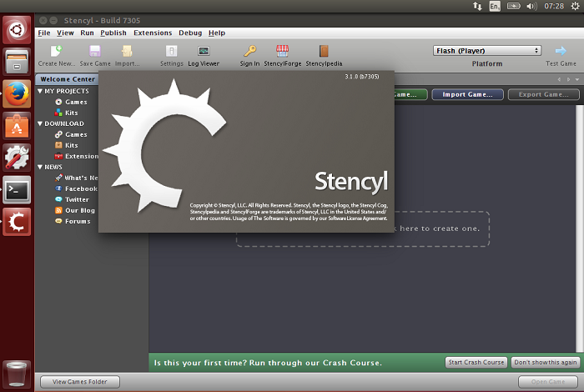Click the Open Game button
Viewport: 584px width, 392px height.
(548, 382)
